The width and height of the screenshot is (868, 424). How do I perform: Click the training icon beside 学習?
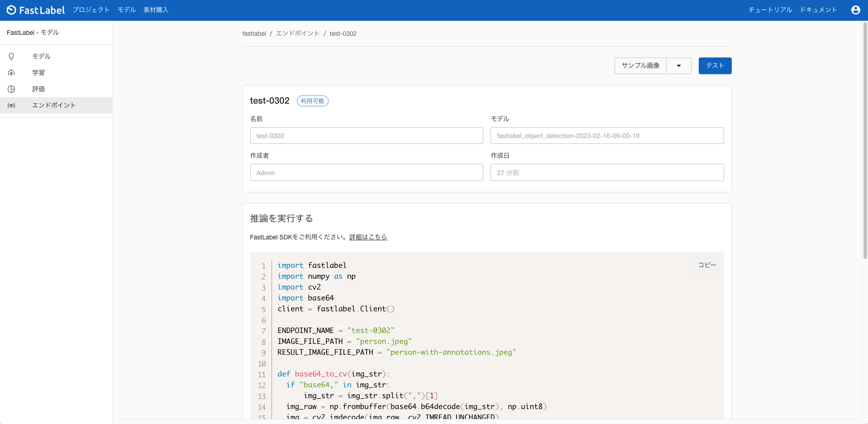(11, 73)
